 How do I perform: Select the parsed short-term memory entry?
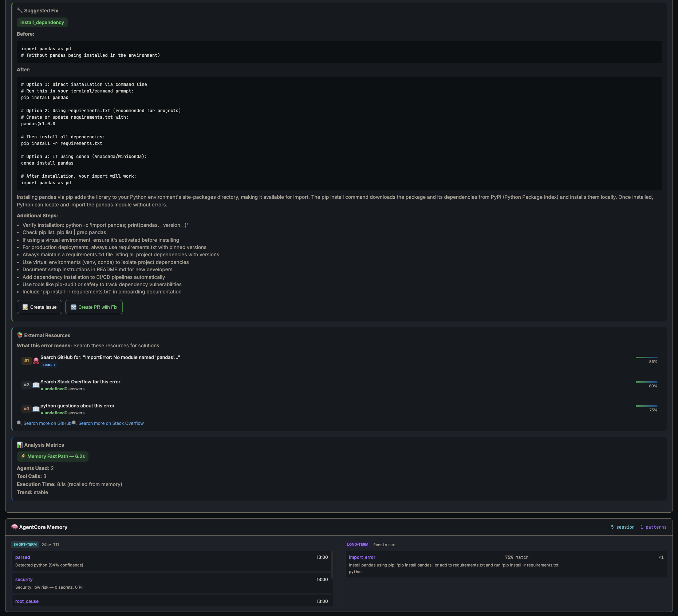(171, 561)
